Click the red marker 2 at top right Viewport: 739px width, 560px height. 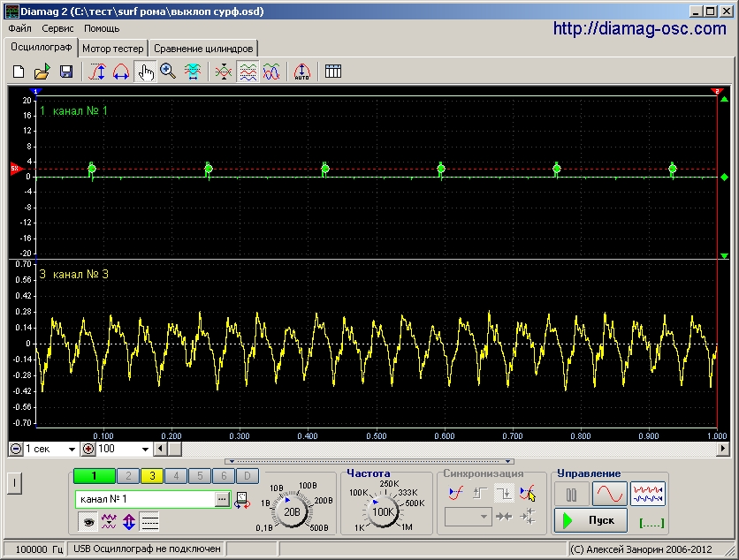point(717,91)
